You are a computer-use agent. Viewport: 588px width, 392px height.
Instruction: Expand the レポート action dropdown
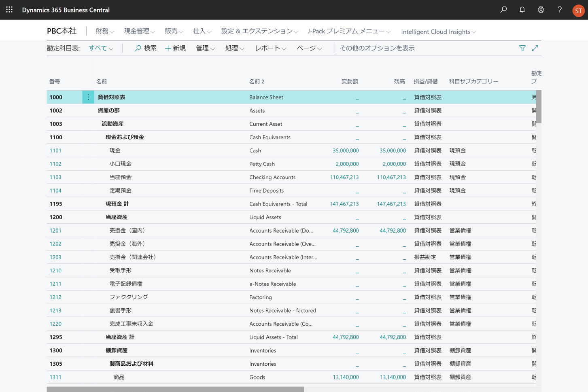[270, 48]
